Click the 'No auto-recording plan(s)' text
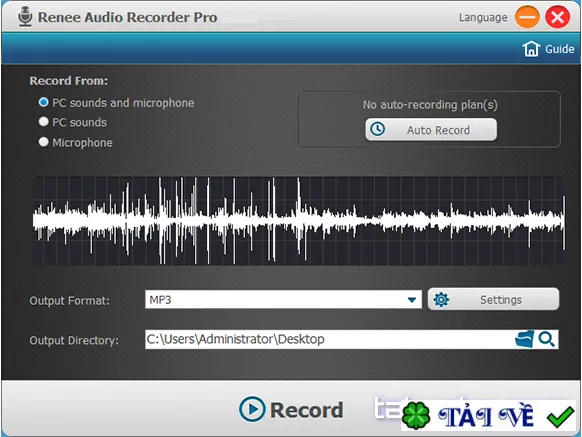 (x=430, y=105)
